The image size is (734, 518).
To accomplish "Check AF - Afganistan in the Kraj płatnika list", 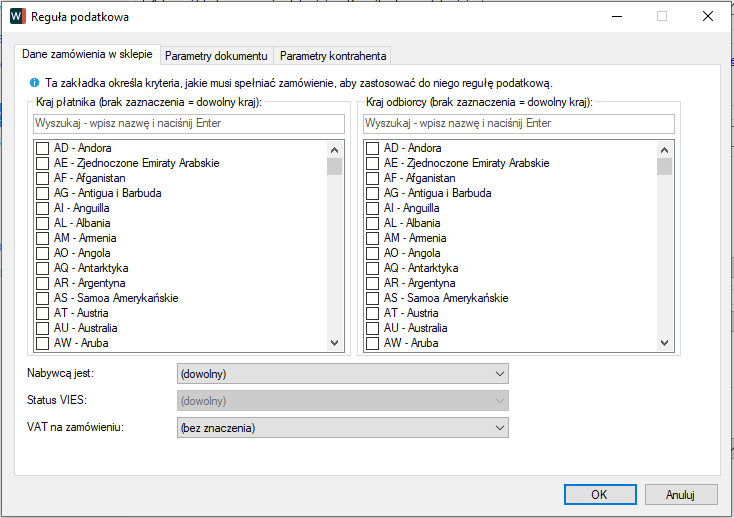I will [x=43, y=178].
